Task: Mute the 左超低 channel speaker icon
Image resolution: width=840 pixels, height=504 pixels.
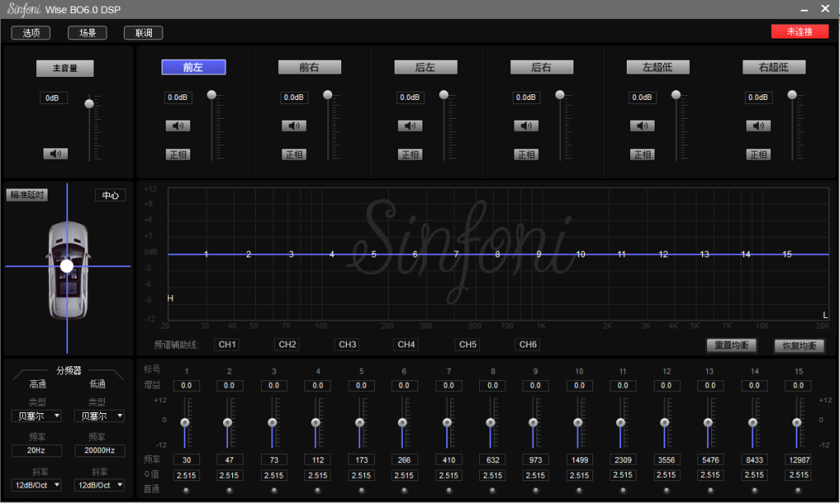Action: 641,125
